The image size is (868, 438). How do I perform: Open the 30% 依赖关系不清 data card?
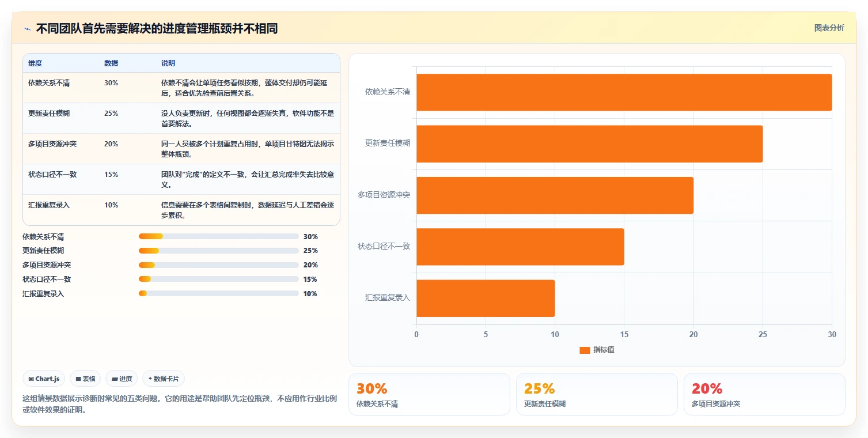point(429,394)
